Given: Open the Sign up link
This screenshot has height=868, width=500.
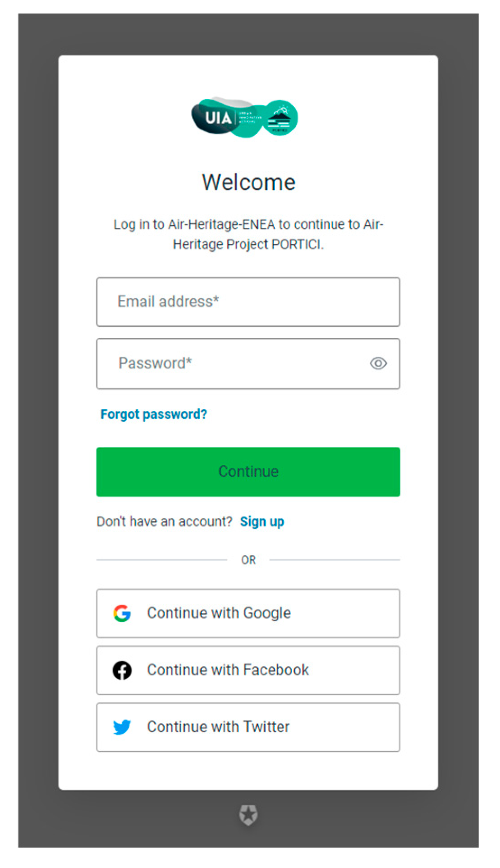Looking at the screenshot, I should pyautogui.click(x=262, y=522).
